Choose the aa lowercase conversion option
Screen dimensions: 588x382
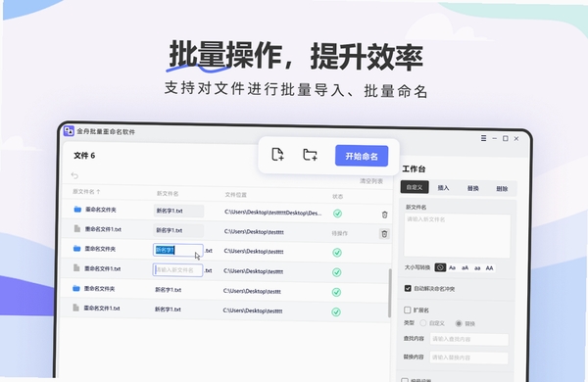coord(477,268)
